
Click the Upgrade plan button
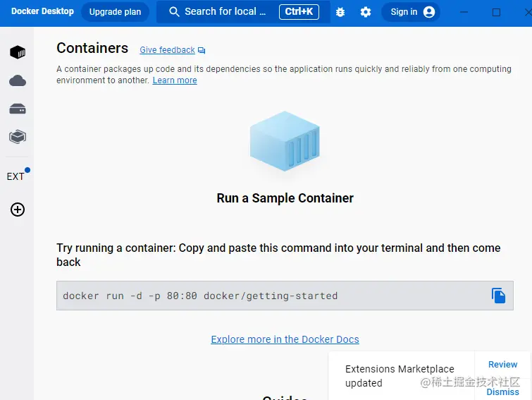[x=115, y=12]
